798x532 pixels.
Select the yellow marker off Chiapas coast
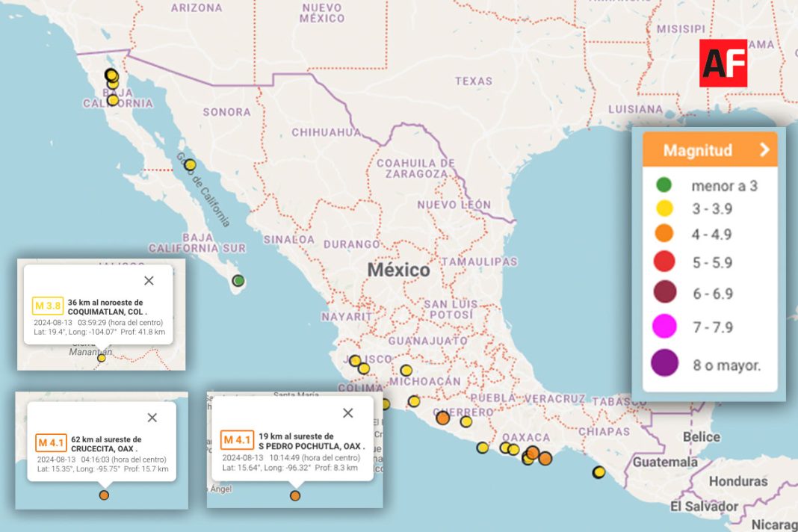point(598,472)
